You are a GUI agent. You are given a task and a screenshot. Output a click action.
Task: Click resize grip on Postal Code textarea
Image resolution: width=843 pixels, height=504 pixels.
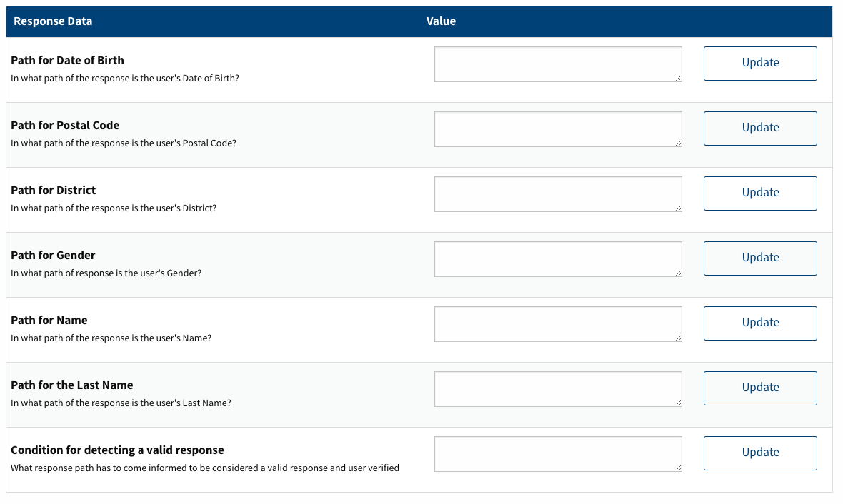[679, 143]
